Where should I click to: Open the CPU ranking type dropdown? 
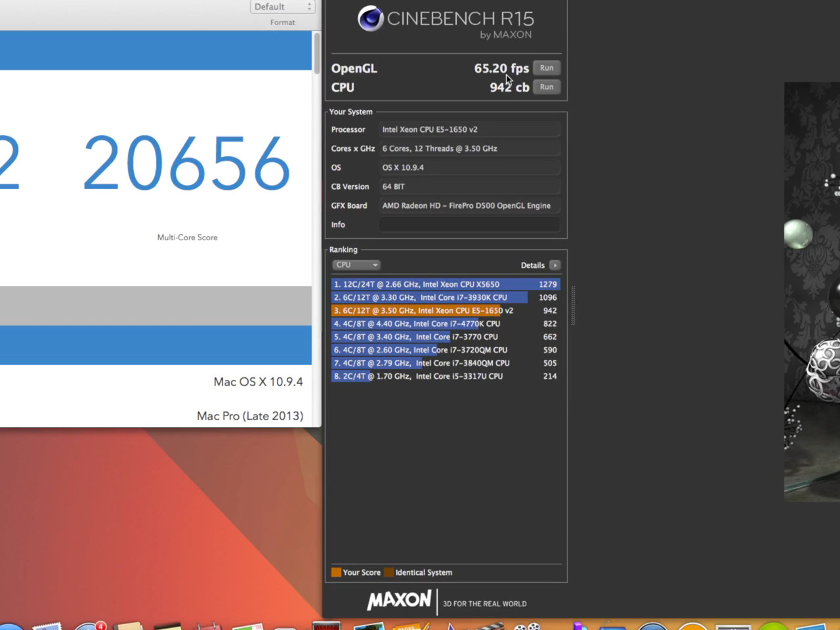click(x=356, y=265)
